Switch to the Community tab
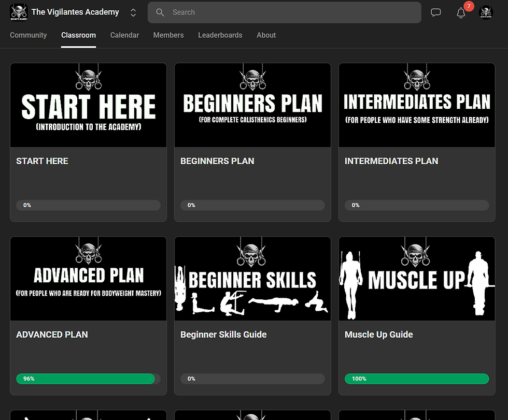Viewport: 508px width, 420px height. (28, 35)
